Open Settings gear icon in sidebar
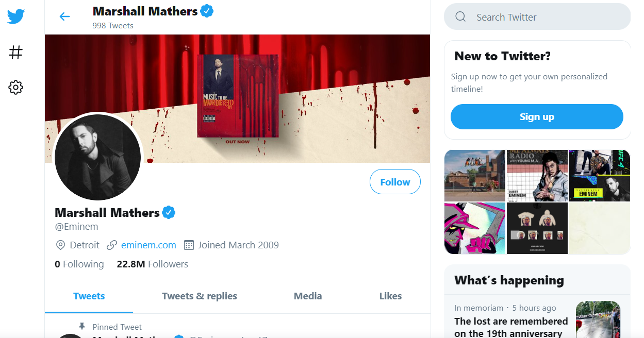This screenshot has height=338, width=644. tap(16, 88)
